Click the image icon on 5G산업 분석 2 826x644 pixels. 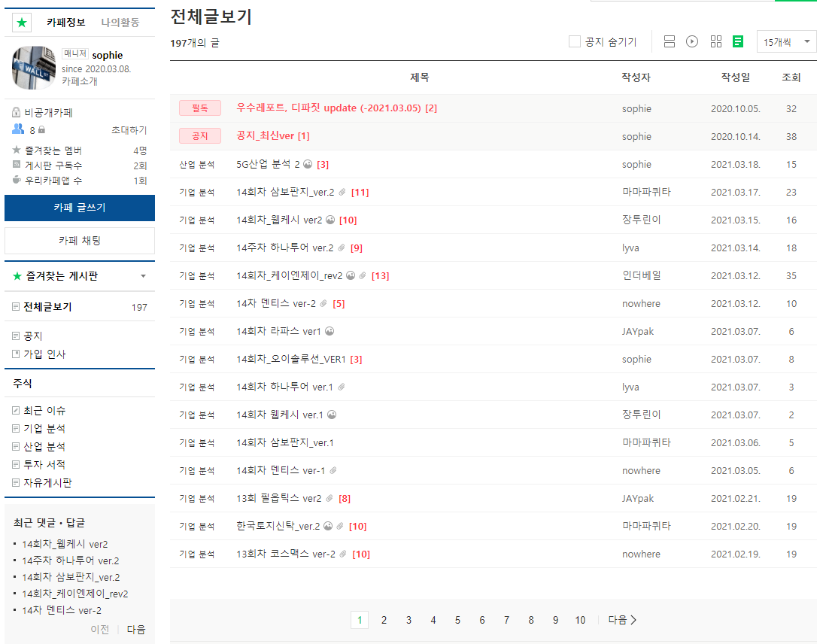click(308, 165)
